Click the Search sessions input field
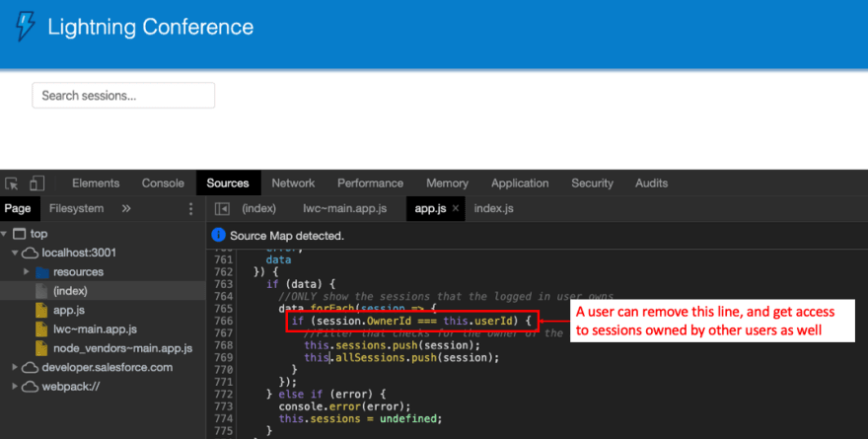Screen dimensions: 868x439 [x=123, y=96]
